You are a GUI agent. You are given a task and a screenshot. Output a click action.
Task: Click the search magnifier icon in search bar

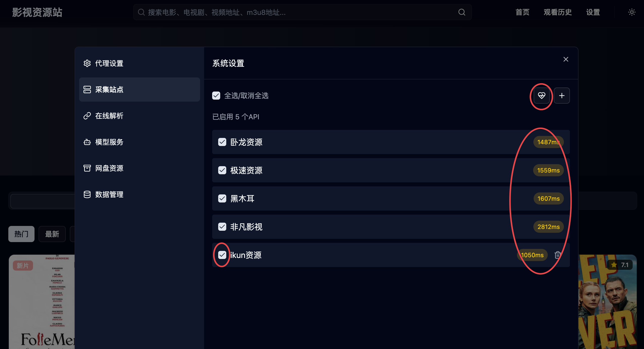pos(462,12)
